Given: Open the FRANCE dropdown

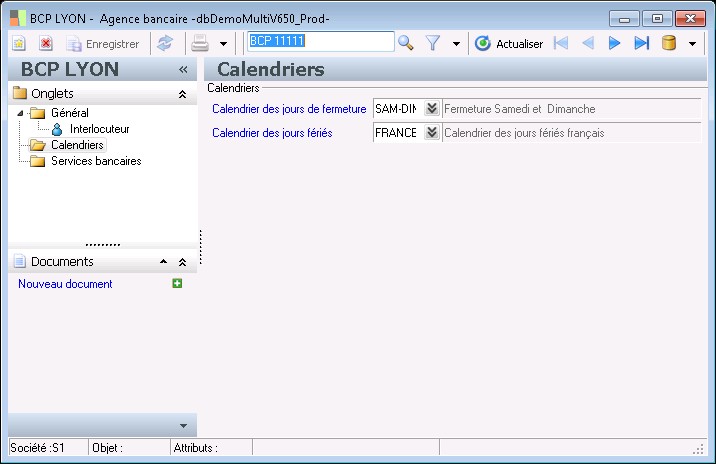Looking at the screenshot, I should tap(432, 132).
